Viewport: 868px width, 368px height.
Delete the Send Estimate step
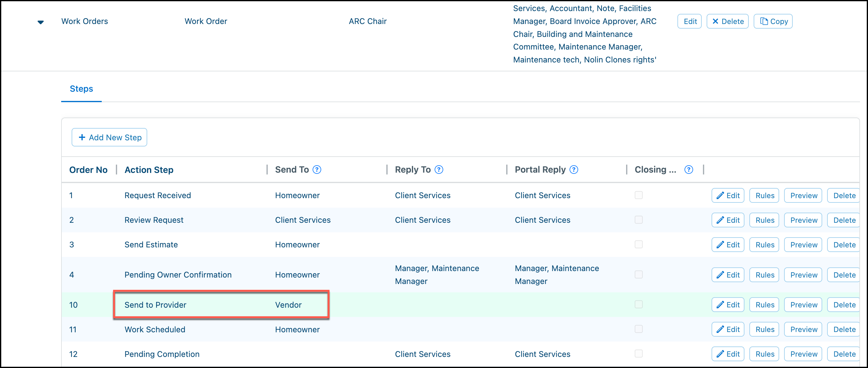[x=844, y=245]
